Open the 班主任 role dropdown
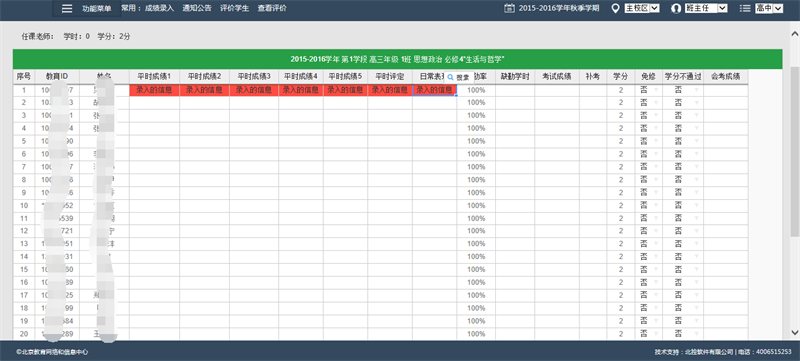 coord(706,8)
